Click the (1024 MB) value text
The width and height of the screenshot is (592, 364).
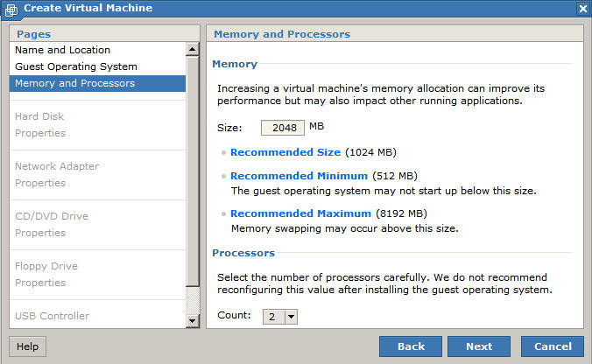[370, 152]
